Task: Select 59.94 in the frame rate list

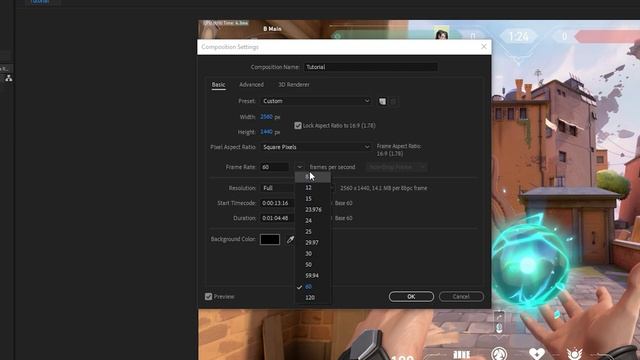Action: tap(313, 276)
